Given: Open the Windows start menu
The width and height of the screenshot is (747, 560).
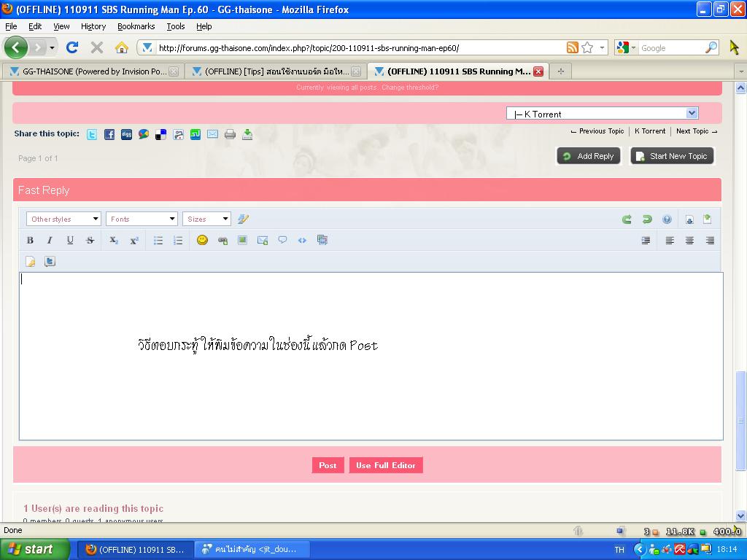Looking at the screenshot, I should pos(34,549).
